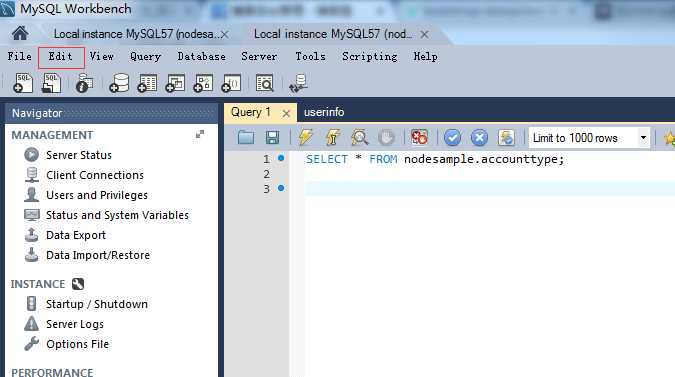Open the Query menu
This screenshot has height=377, width=675.
[x=146, y=56]
